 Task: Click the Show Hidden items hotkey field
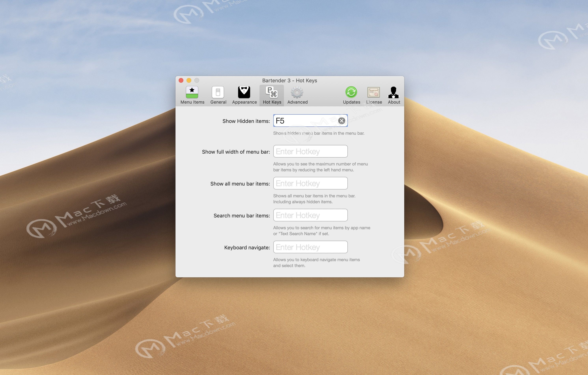[x=310, y=121]
